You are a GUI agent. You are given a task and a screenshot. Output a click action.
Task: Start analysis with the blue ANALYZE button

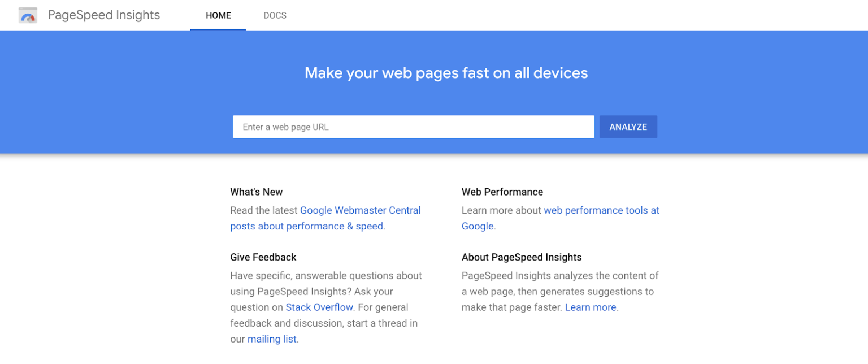pos(628,127)
